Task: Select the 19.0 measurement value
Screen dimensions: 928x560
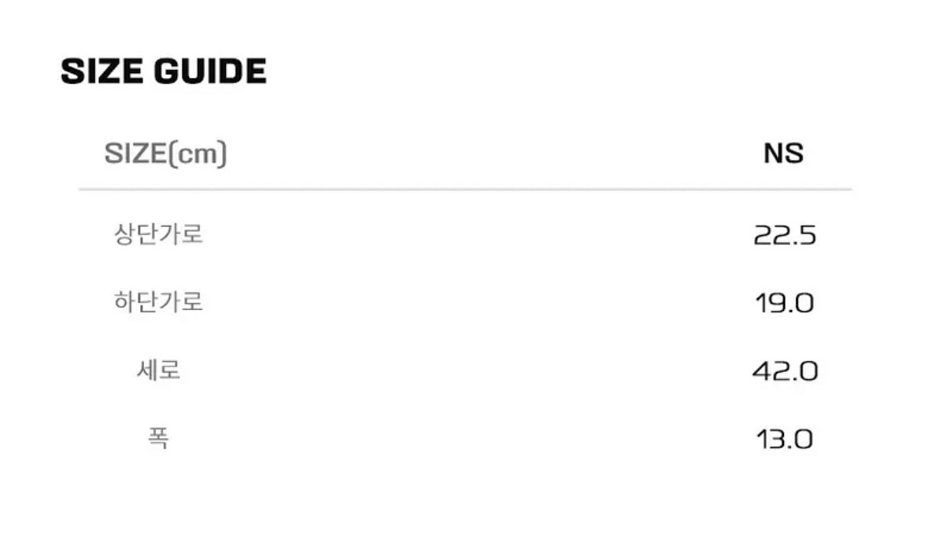Action: click(784, 303)
